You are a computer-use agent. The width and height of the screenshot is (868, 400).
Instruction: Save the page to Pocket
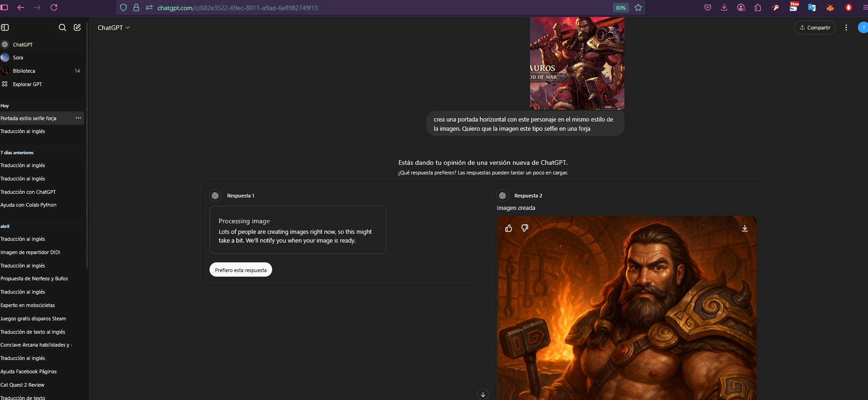[708, 7]
